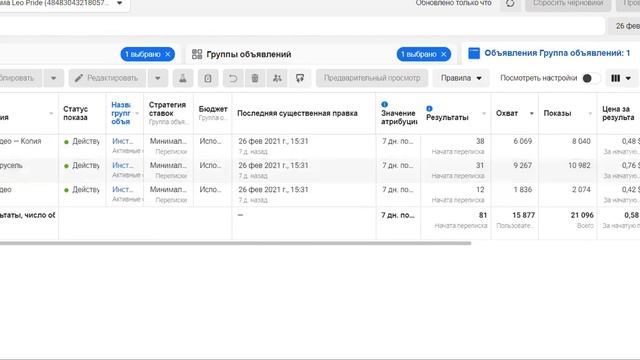Open account dropdown Leo Pride
This screenshot has width=640, height=360.
point(120,3)
